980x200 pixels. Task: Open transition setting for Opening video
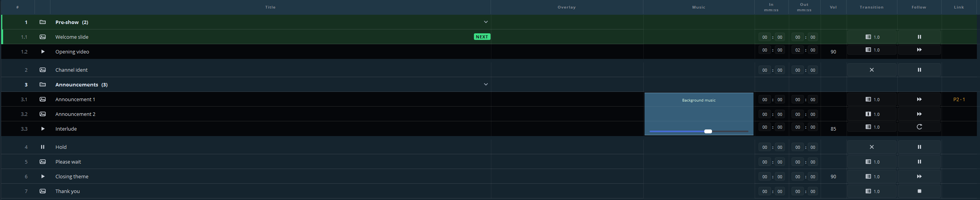click(872, 50)
